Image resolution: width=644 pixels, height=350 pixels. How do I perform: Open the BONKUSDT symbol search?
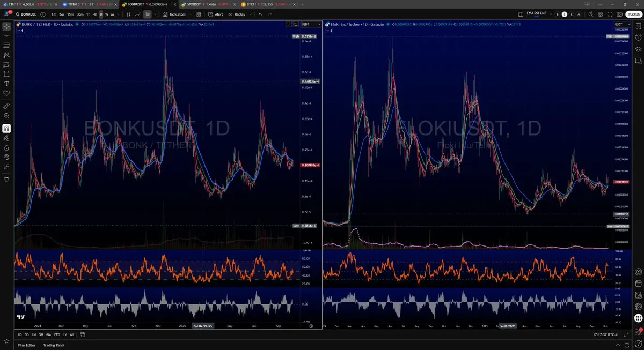25,14
